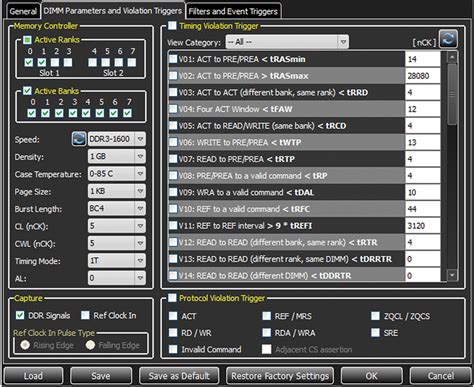Click the tDAL value field showing 10

click(423, 192)
